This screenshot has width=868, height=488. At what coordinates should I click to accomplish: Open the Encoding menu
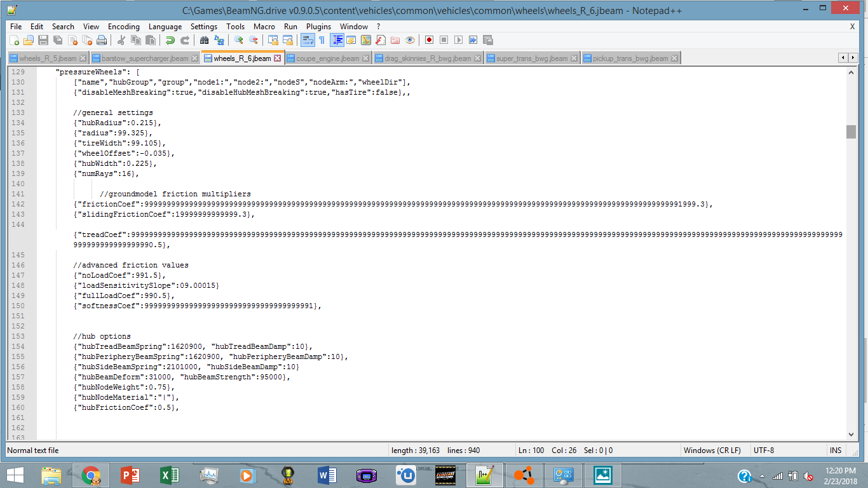pyautogui.click(x=123, y=27)
